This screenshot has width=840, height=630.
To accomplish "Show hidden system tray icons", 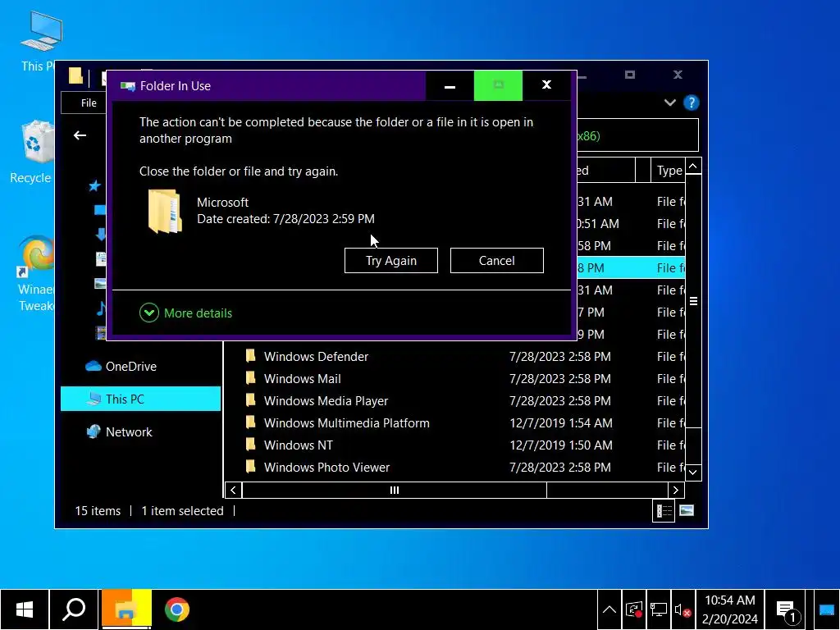I will pyautogui.click(x=609, y=609).
